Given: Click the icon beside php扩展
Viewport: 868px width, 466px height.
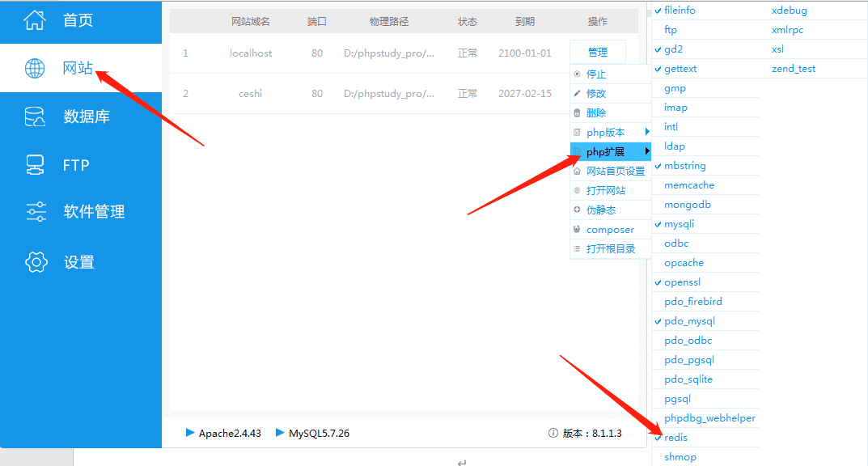Looking at the screenshot, I should 577,151.
